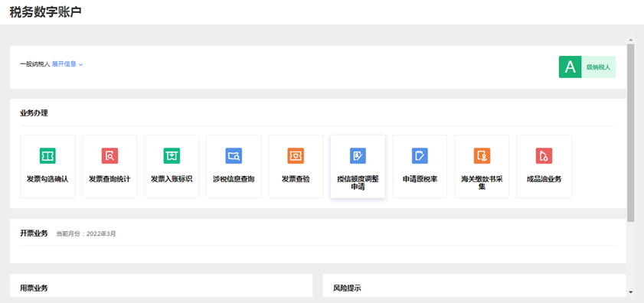This screenshot has width=644, height=303.
Task: Click the scrollbar up arrow
Action: [631, 40]
